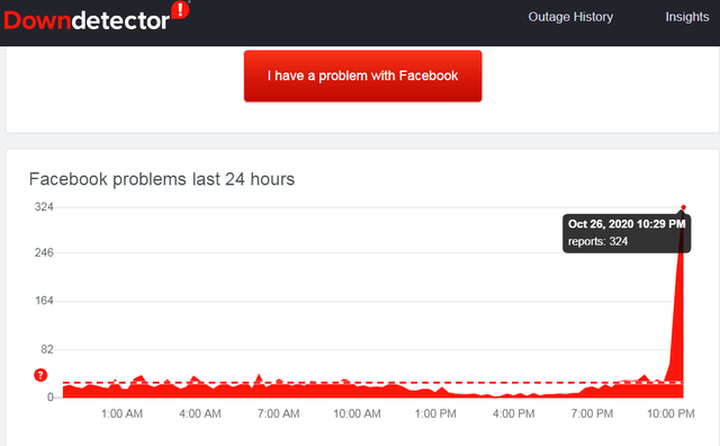The width and height of the screenshot is (720, 446).
Task: Click the 82 value on the y-axis
Action: [46, 349]
